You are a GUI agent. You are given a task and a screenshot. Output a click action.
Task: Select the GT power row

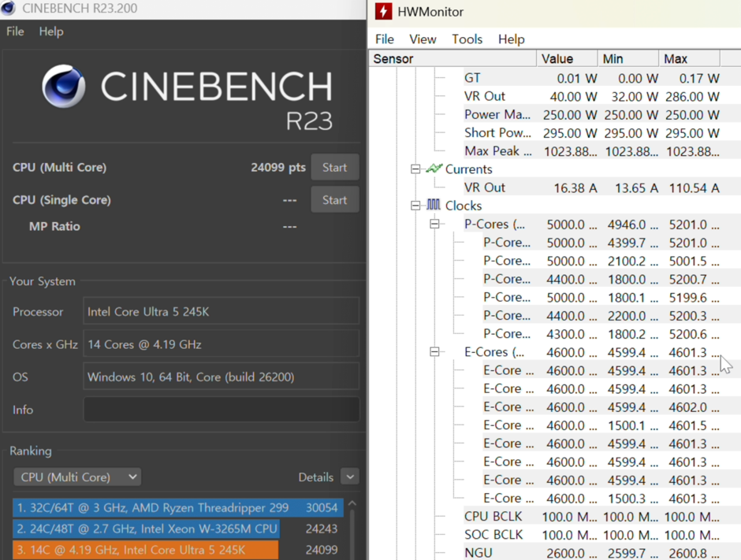(592, 78)
